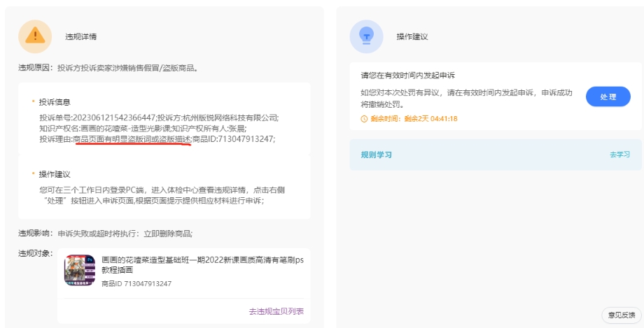This screenshot has height=328, width=644.
Task: Click the 投诉信息 bullet heading
Action: point(55,102)
